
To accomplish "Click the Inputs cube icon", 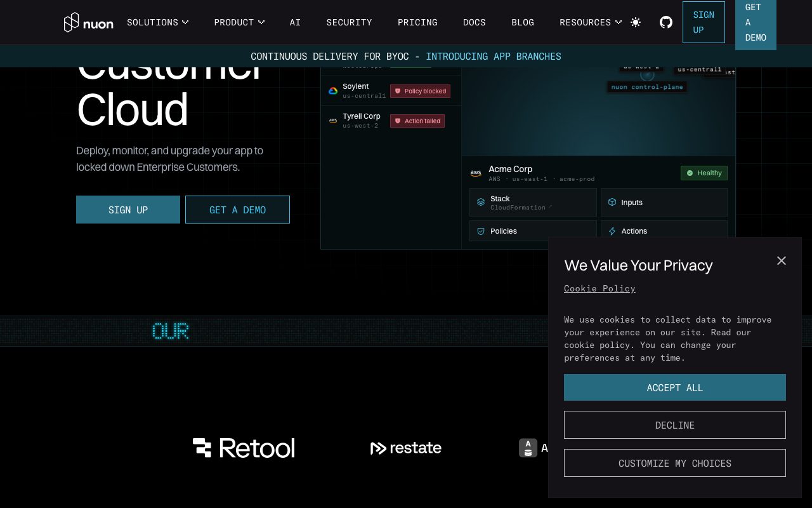I will [612, 202].
